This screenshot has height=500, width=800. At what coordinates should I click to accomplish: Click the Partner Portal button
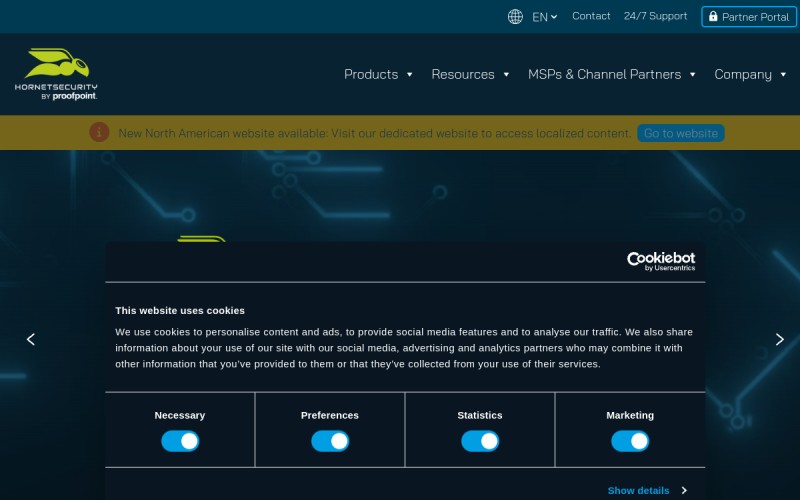point(749,17)
